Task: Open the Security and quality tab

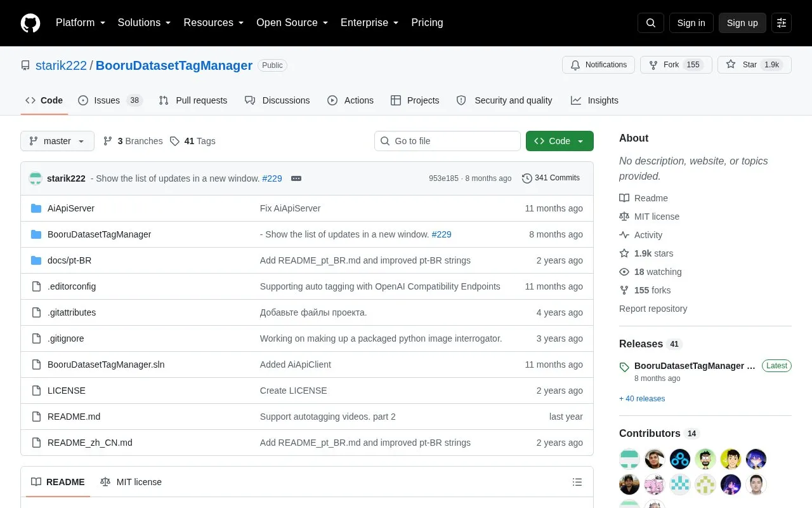Action: click(504, 100)
